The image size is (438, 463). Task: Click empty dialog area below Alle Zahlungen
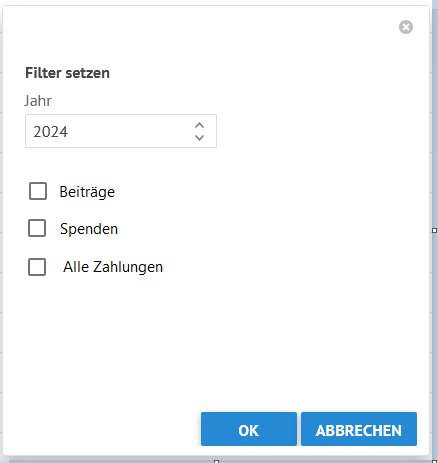coord(213,340)
